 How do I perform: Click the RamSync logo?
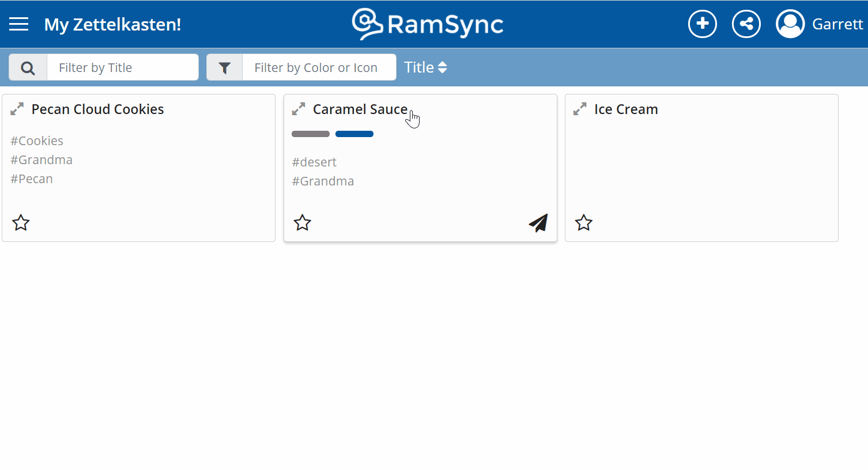pyautogui.click(x=428, y=24)
